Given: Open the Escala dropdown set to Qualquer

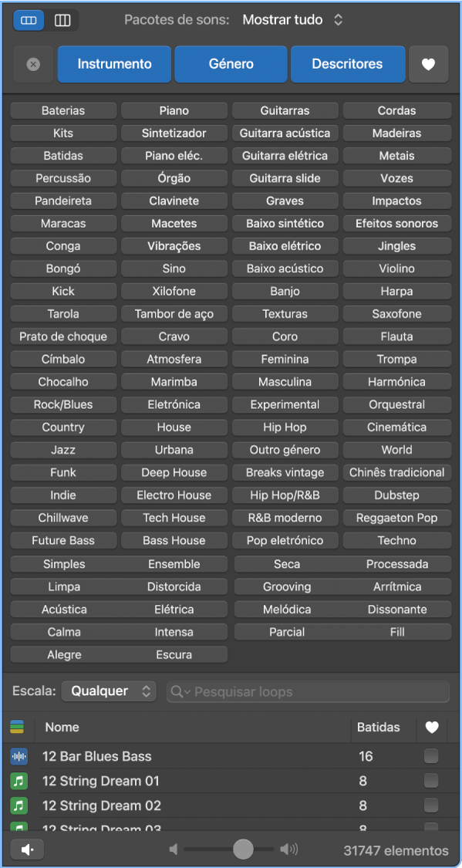Looking at the screenshot, I should (x=109, y=691).
